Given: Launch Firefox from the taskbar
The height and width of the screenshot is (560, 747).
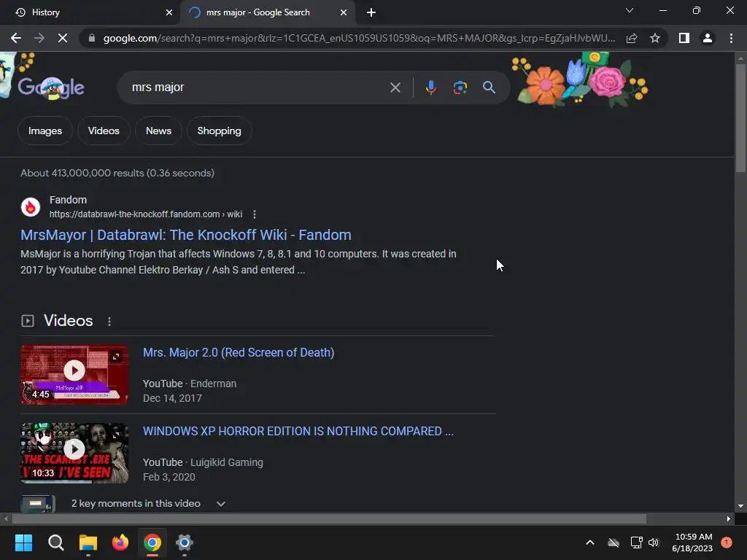Looking at the screenshot, I should coord(120,542).
